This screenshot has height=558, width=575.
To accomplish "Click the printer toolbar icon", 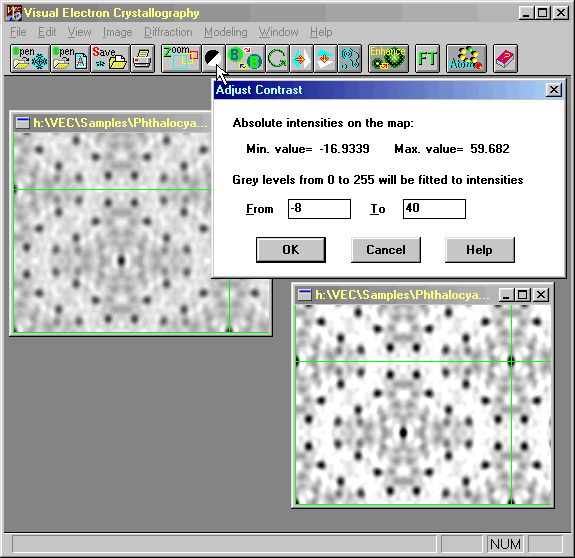I will 142,59.
